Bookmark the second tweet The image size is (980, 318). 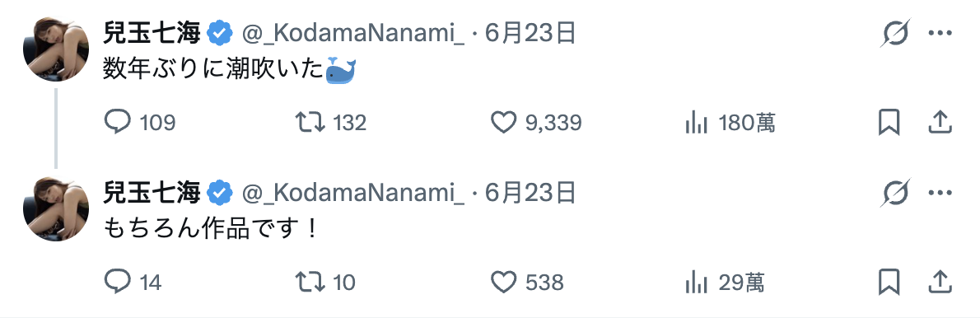[x=889, y=283]
